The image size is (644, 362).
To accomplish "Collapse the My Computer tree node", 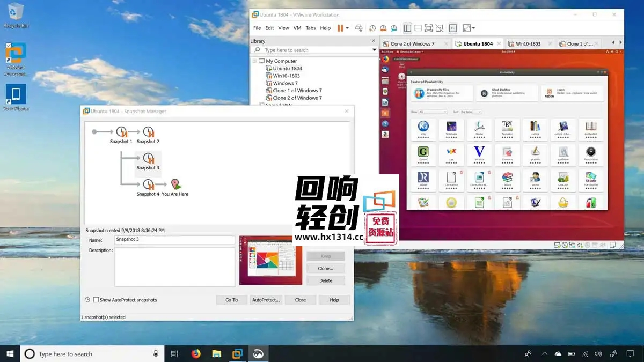I will tap(255, 61).
